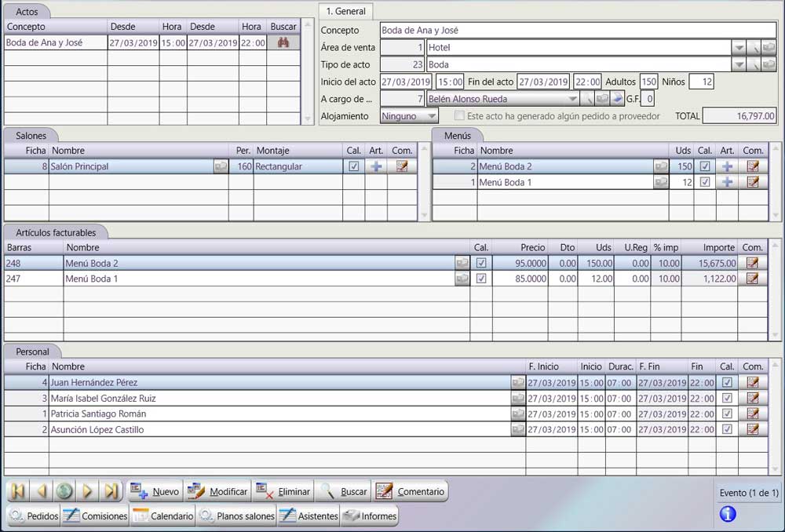Open the Calendario view
This screenshot has width=785, height=532.
[x=162, y=516]
